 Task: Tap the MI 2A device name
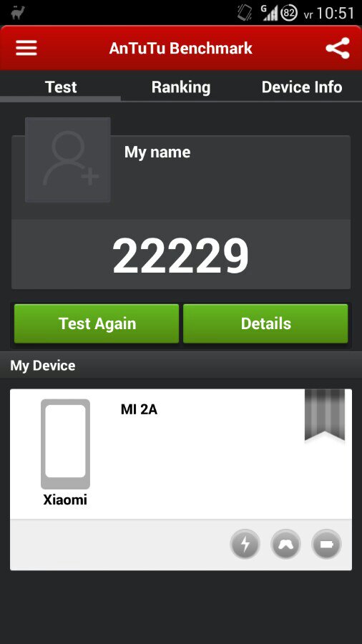pyautogui.click(x=139, y=409)
